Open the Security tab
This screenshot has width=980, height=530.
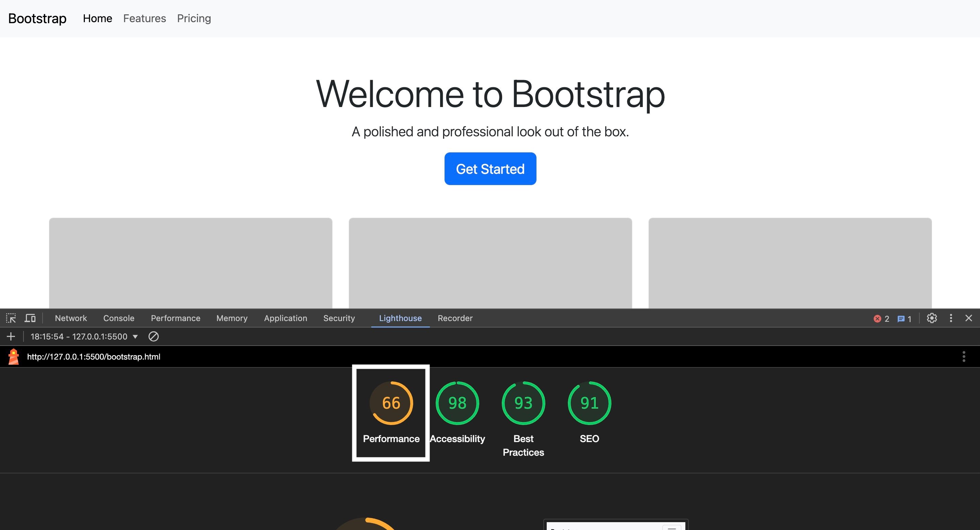339,318
